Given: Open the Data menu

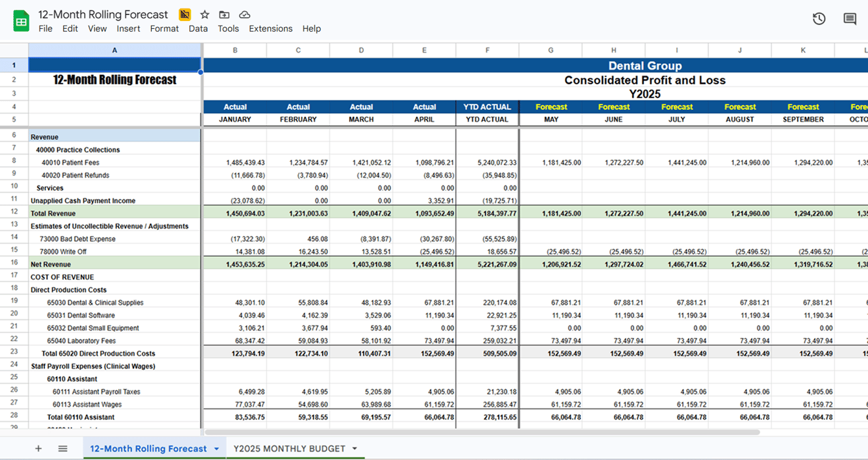Looking at the screenshot, I should click(198, 28).
